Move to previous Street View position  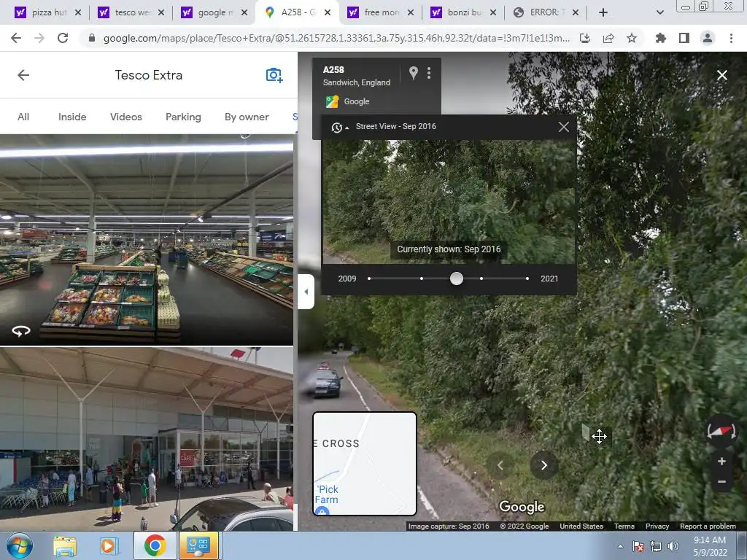[500, 465]
